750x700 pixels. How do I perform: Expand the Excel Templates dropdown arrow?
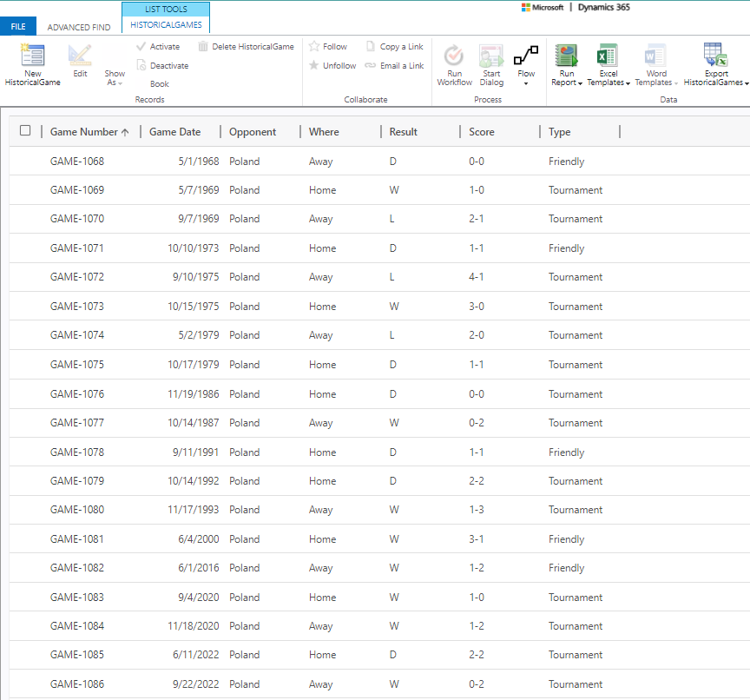pos(628,83)
